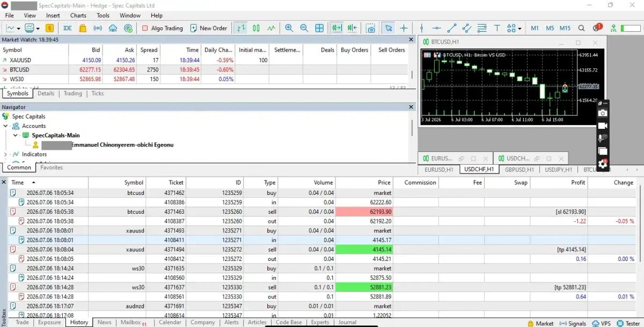Image resolution: width=644 pixels, height=327 pixels.
Task: Click the red 62193.90 price cell
Action: coord(364,212)
